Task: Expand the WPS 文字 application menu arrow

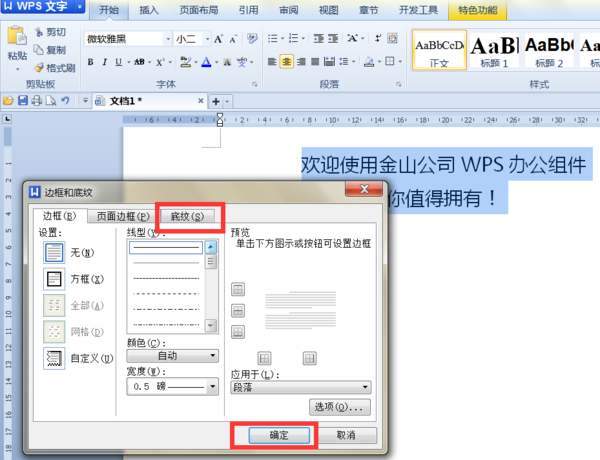Action: tap(80, 7)
